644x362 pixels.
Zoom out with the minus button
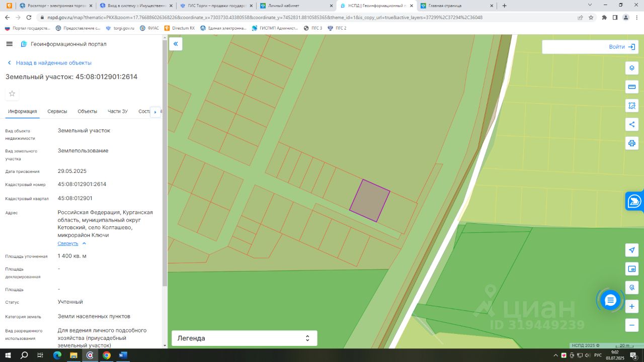(x=632, y=325)
